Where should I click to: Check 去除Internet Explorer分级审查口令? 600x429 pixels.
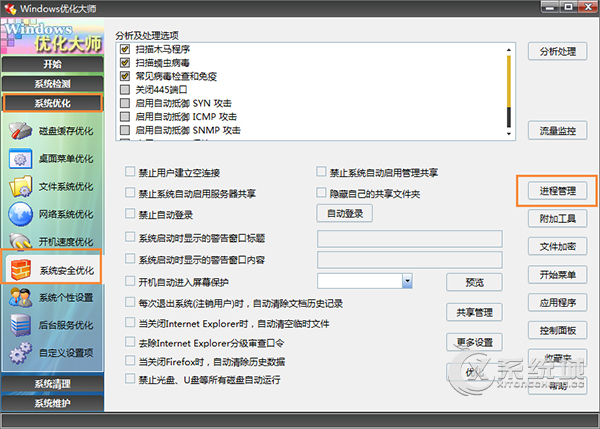coord(130,342)
